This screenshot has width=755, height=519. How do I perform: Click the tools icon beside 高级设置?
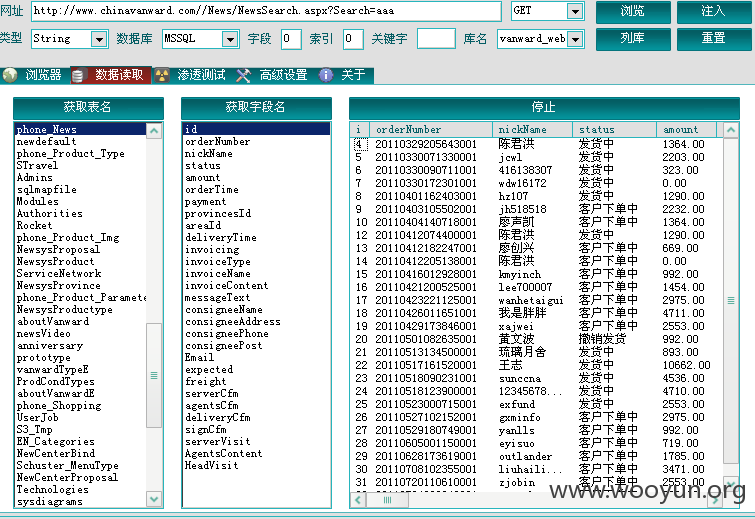coord(244,75)
